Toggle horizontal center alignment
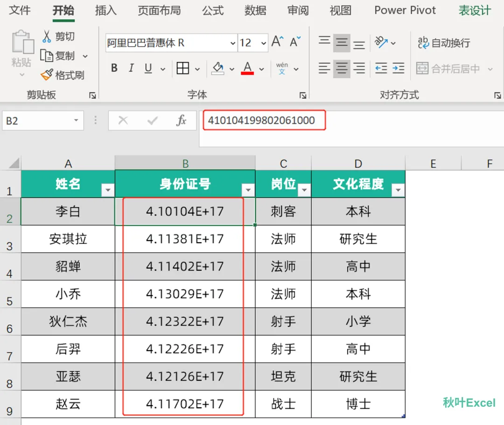This screenshot has width=504, height=425. coord(342,69)
